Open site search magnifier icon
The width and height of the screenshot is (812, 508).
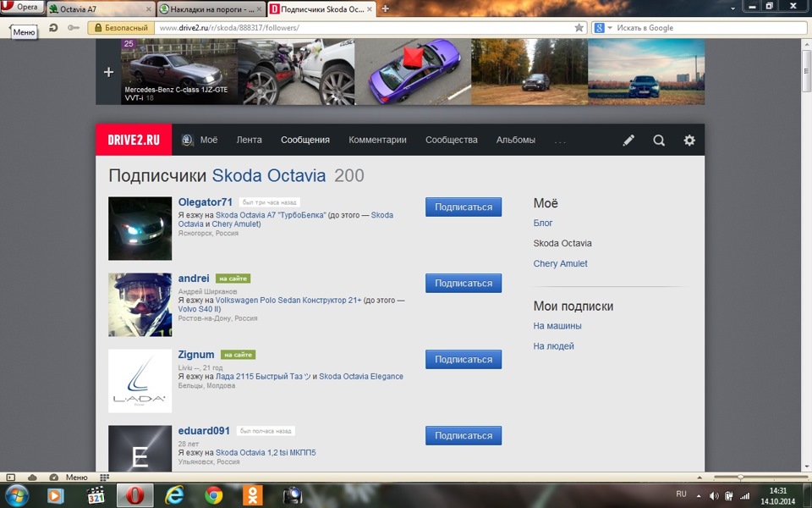tap(659, 140)
